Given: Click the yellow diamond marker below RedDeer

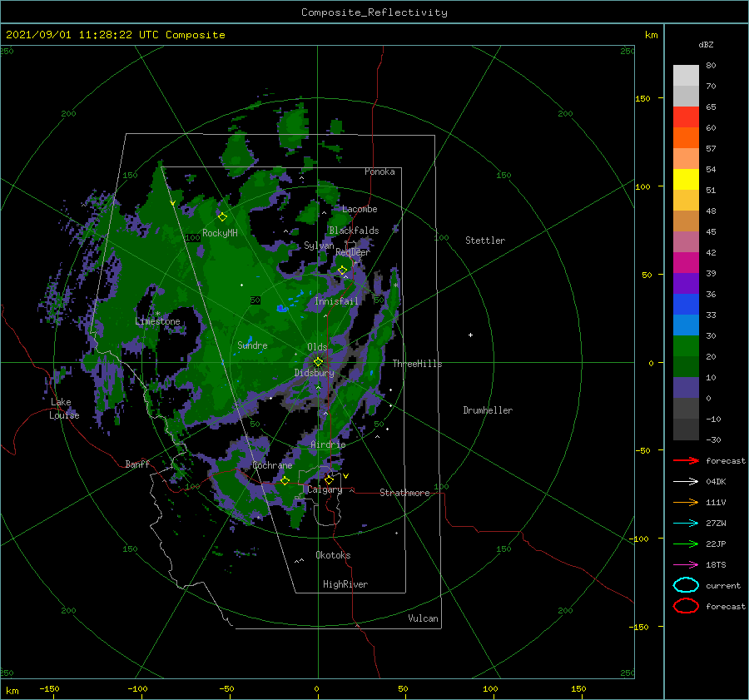Looking at the screenshot, I should pos(342,271).
